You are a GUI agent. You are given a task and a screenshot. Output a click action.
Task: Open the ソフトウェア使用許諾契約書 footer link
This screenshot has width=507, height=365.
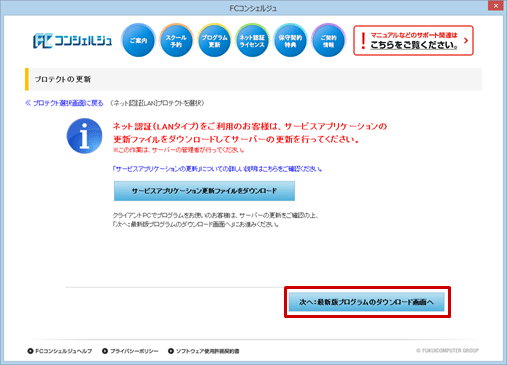204,351
